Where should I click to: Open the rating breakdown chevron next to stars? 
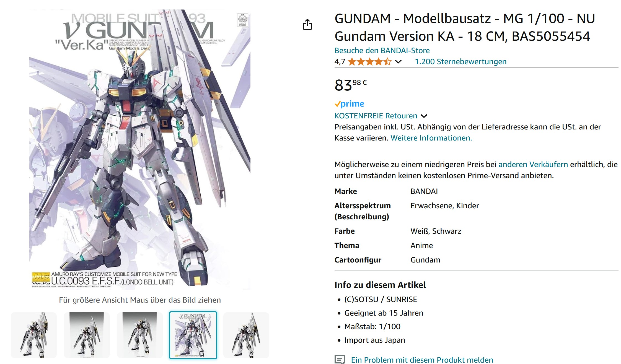click(398, 61)
